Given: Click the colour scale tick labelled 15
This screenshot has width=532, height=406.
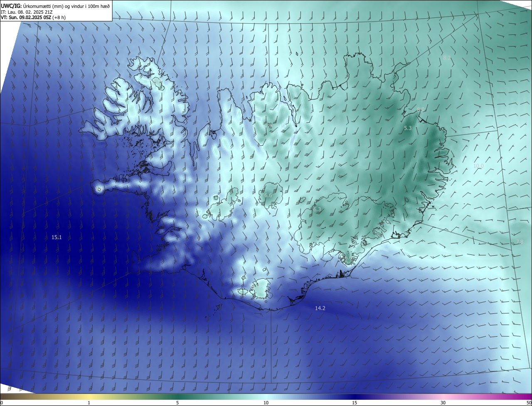Looking at the screenshot, I should pyautogui.click(x=355, y=403).
